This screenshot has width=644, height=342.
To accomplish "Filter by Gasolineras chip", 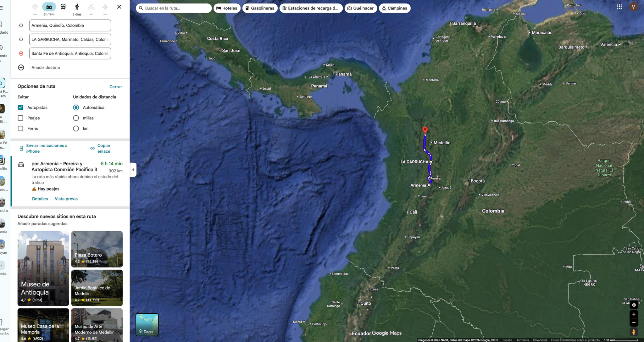I will [260, 8].
